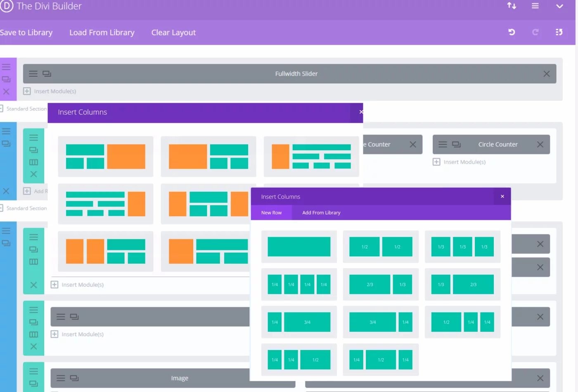The image size is (578, 392).
Task: Select the 3/4 1/4 column layout
Action: (381, 322)
